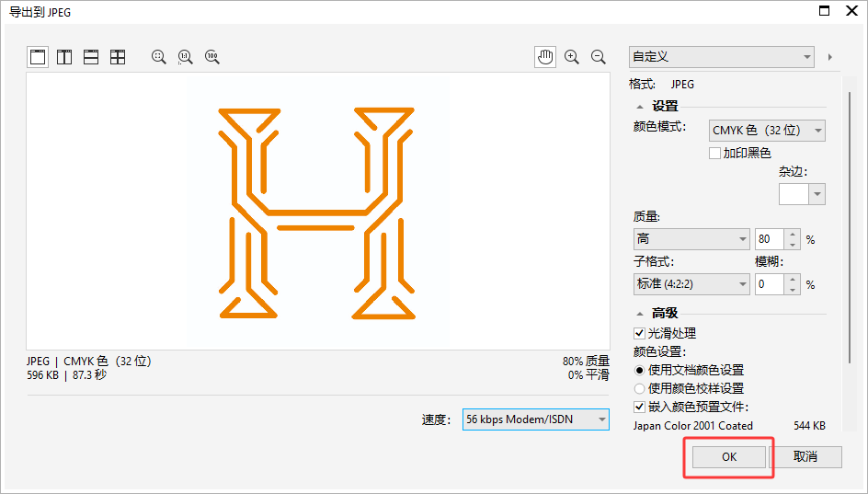Click the settings panel vertical scrollbar
Image resolution: width=868 pixels, height=494 pixels.
tap(850, 227)
